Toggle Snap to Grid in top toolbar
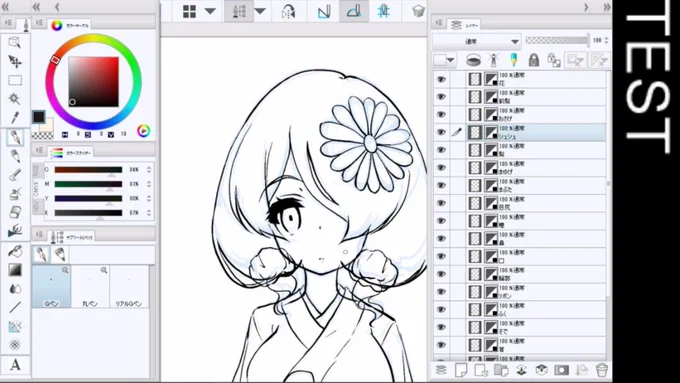Viewport: 680px width, 383px height. point(383,11)
